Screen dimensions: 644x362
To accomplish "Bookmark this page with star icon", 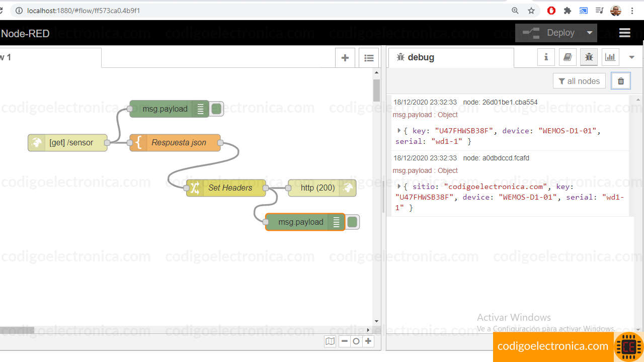I will click(531, 11).
